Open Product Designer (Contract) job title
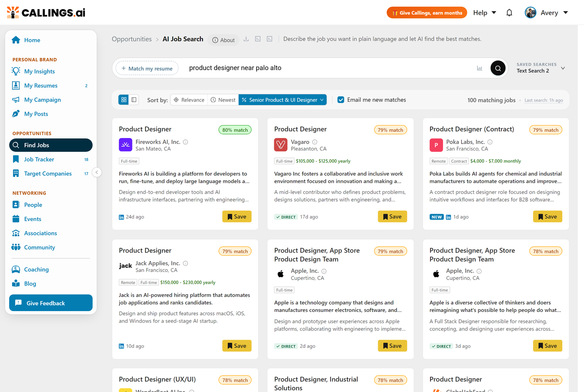The height and width of the screenshot is (392, 584). pos(472,129)
